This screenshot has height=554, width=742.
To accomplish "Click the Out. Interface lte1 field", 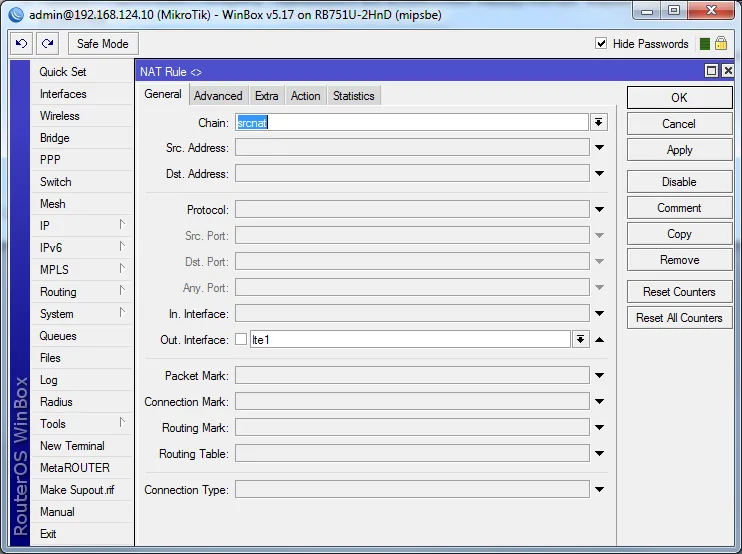I will pyautogui.click(x=410, y=339).
